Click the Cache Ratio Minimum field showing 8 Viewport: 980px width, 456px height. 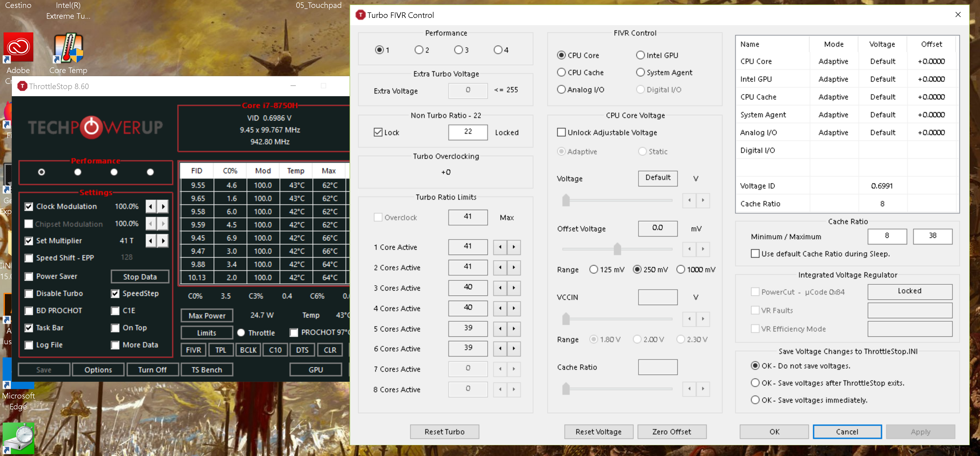pyautogui.click(x=887, y=236)
